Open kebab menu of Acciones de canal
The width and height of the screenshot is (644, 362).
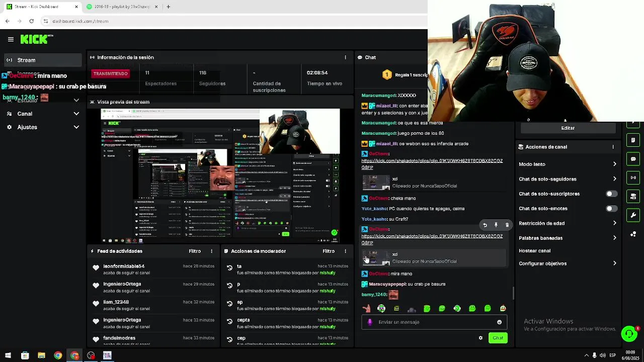click(x=613, y=147)
